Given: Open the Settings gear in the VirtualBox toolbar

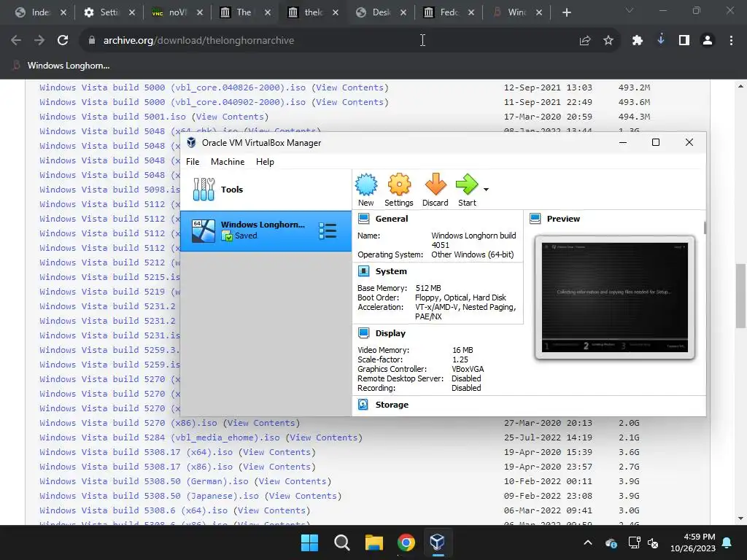Looking at the screenshot, I should pyautogui.click(x=399, y=190).
